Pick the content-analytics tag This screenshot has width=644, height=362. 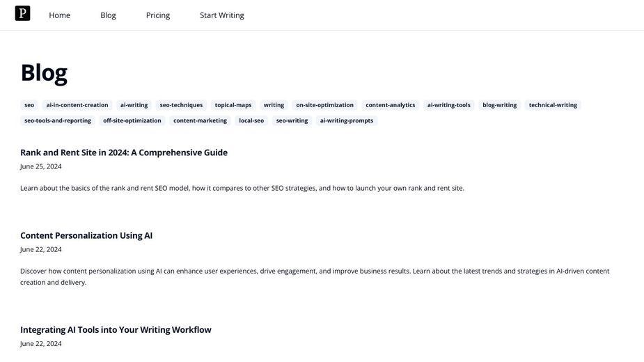point(390,105)
